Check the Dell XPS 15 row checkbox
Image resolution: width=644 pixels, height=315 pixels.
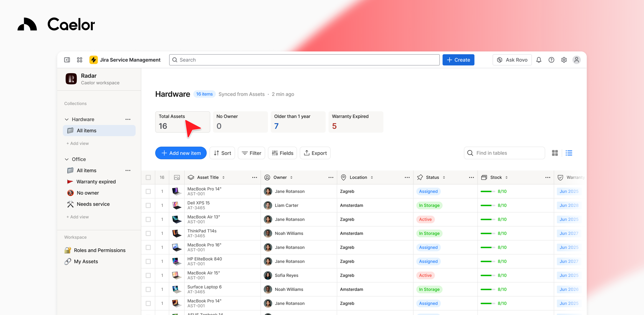pos(148,205)
